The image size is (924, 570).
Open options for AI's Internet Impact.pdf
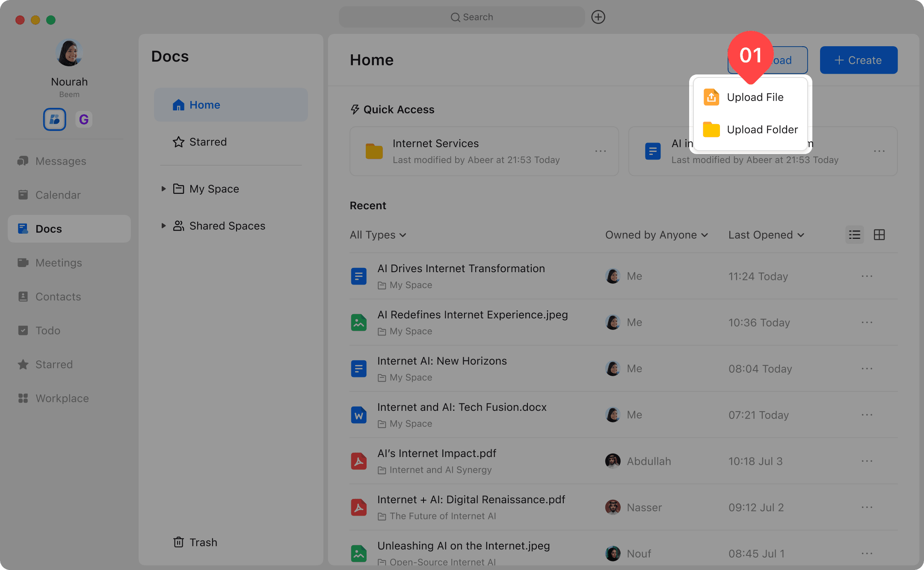(867, 461)
